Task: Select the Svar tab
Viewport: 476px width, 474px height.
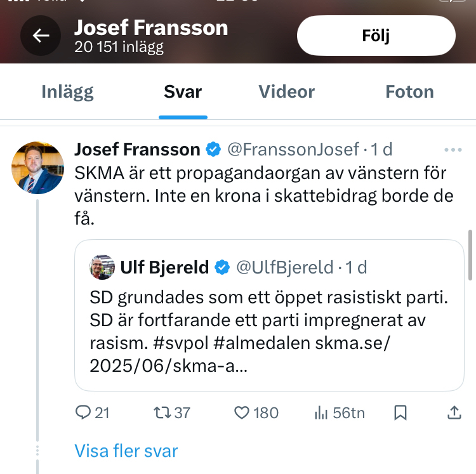Action: pos(183,91)
